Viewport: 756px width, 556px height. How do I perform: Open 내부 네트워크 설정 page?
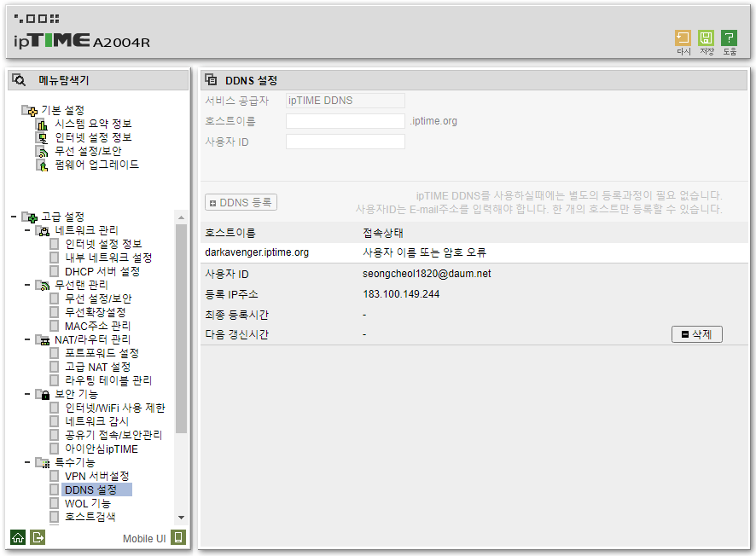click(108, 258)
